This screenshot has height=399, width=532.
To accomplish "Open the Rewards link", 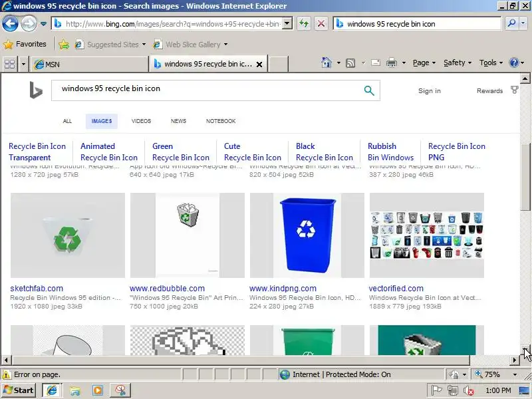I will (x=489, y=91).
